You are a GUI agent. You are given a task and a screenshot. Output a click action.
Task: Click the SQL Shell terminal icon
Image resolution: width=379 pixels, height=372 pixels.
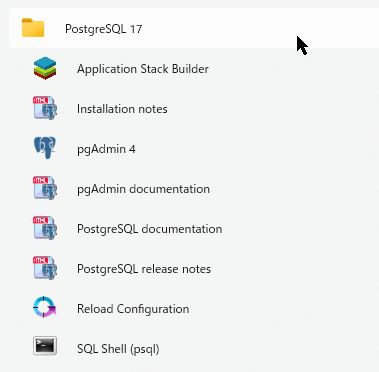(x=45, y=346)
